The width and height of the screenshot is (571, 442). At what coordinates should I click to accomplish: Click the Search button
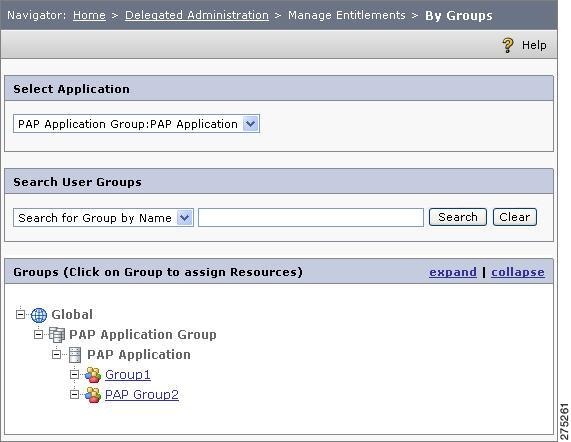(458, 217)
